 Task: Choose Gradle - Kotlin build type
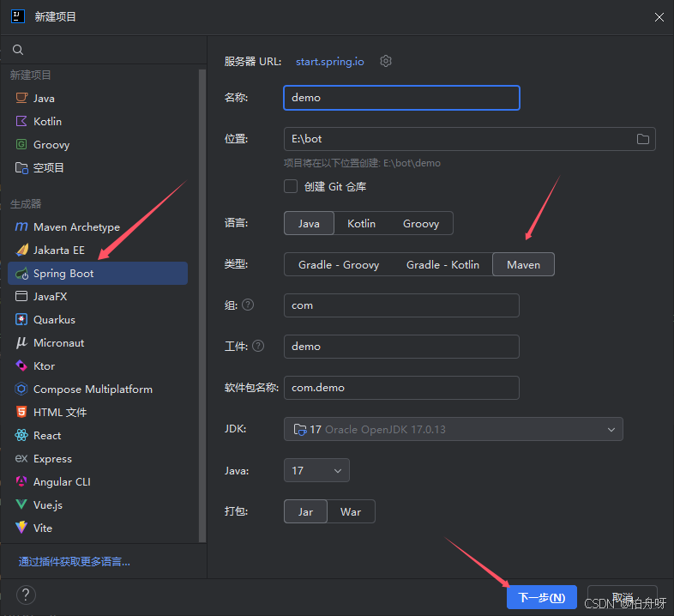(442, 264)
